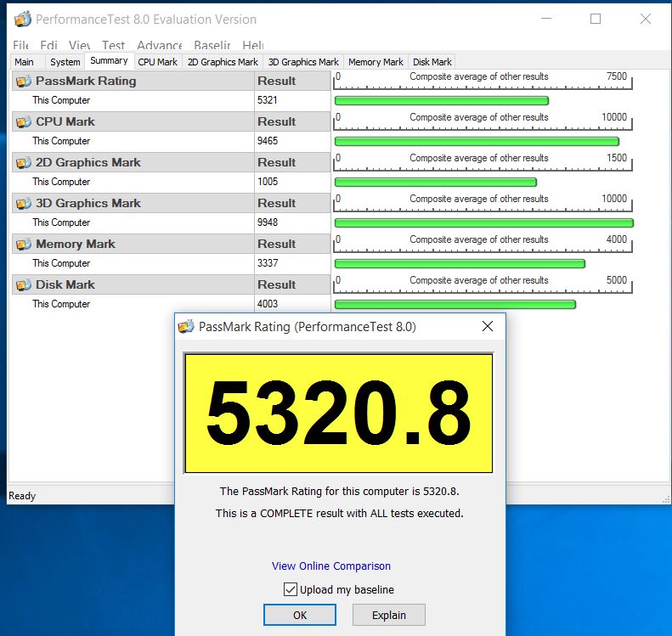Image resolution: width=672 pixels, height=636 pixels.
Task: Open the Help menu
Action: 253,45
